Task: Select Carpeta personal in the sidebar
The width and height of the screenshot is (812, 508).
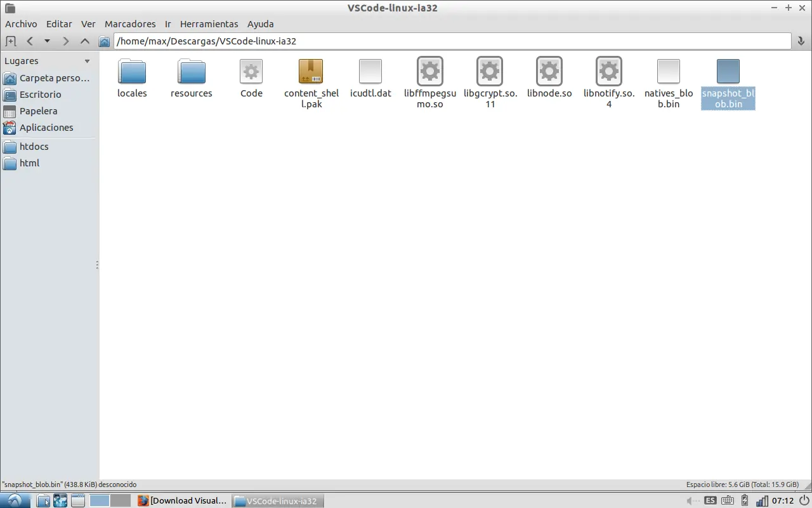Action: tap(48, 78)
